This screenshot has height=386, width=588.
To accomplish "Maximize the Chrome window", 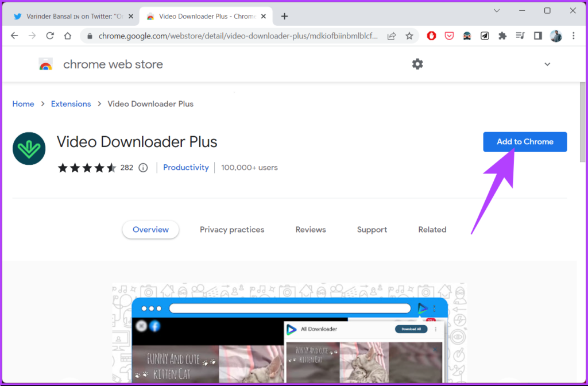I will click(x=547, y=11).
